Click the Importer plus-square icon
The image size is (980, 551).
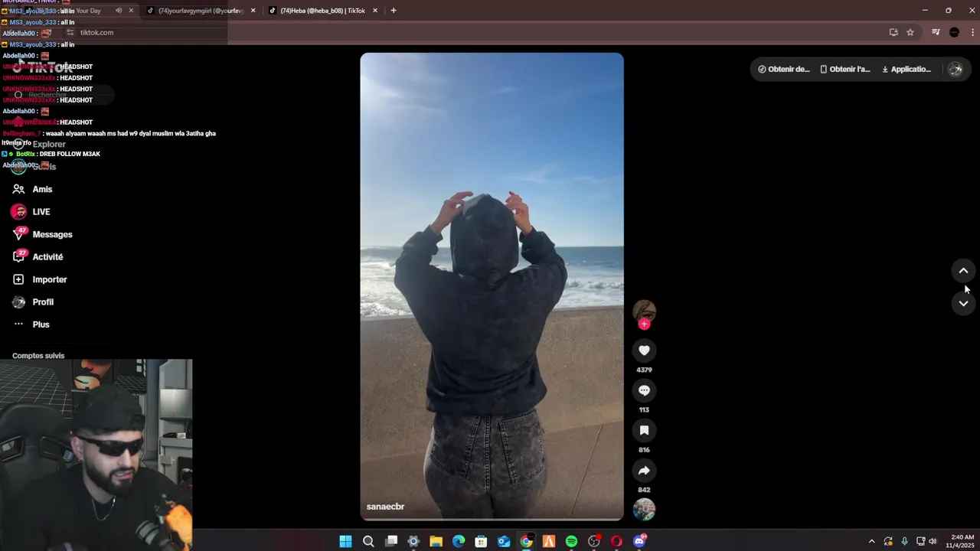coord(18,279)
